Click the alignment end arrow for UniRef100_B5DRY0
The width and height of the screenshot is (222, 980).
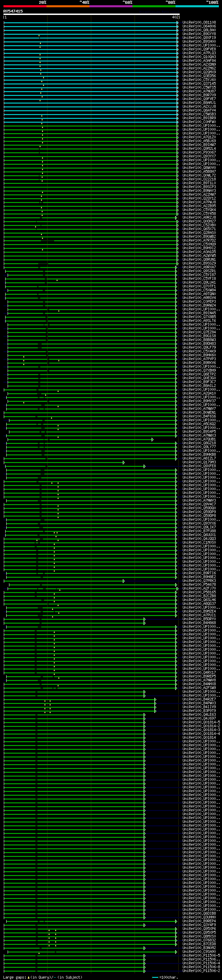(145, 619)
